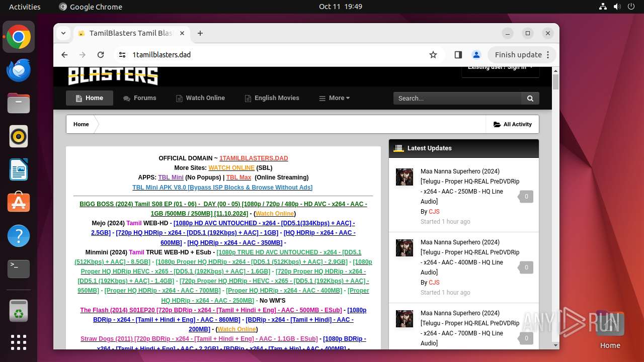Open Files manager from the dock

19,104
